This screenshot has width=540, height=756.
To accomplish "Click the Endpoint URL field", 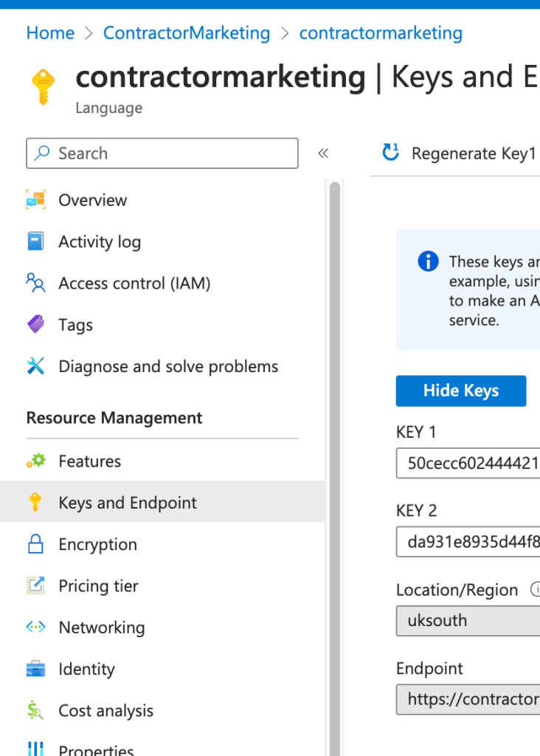I will (x=468, y=699).
